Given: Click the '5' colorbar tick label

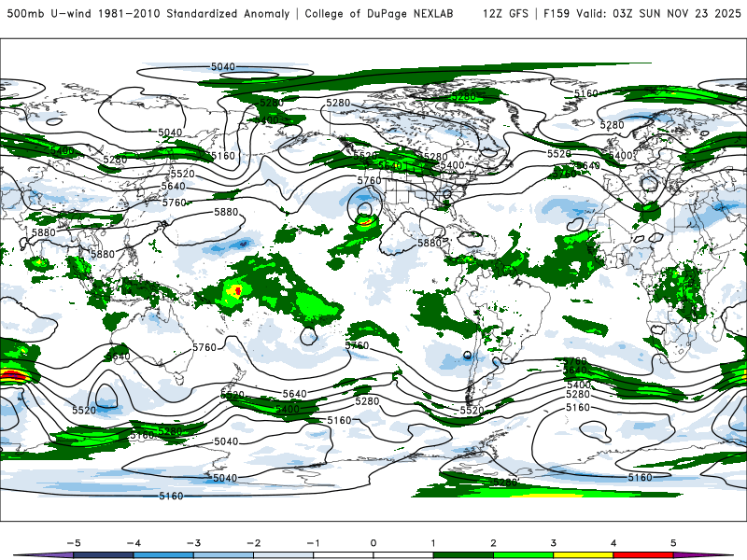Looking at the screenshot, I should [673, 543].
